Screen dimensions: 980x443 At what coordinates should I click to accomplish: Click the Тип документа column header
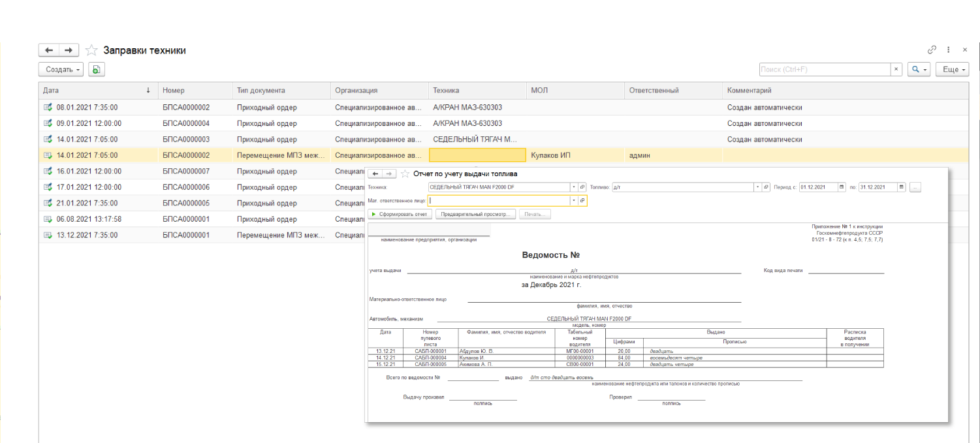[x=261, y=91]
